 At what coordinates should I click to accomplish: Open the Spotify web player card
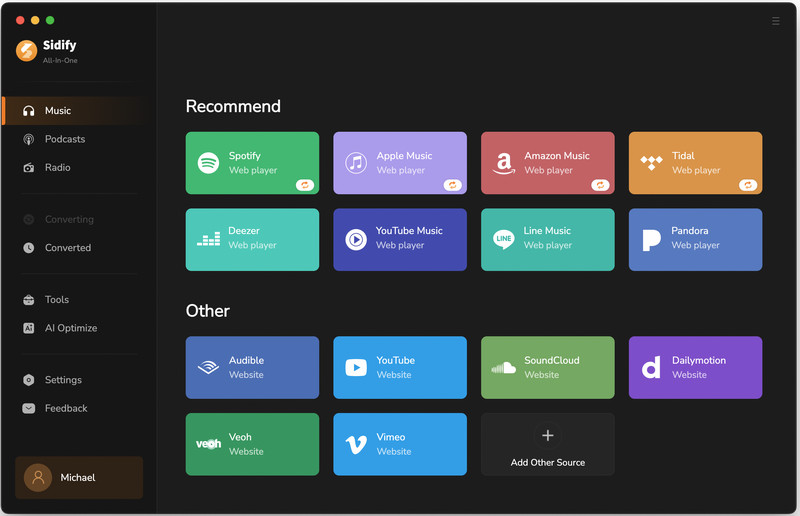click(252, 163)
